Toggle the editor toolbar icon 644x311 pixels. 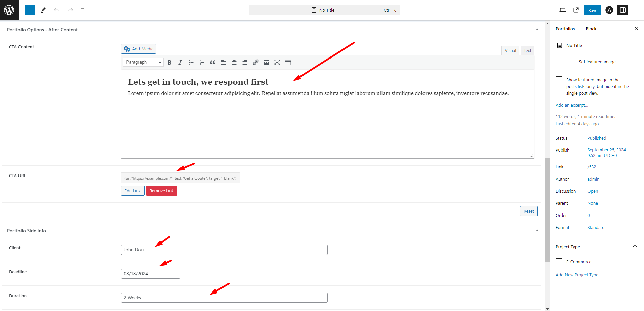click(288, 62)
